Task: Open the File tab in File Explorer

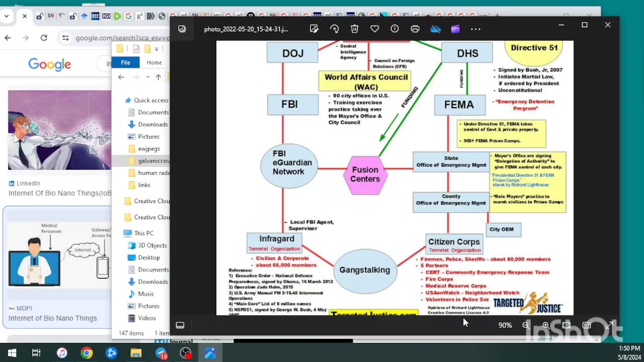Action: pos(125,62)
